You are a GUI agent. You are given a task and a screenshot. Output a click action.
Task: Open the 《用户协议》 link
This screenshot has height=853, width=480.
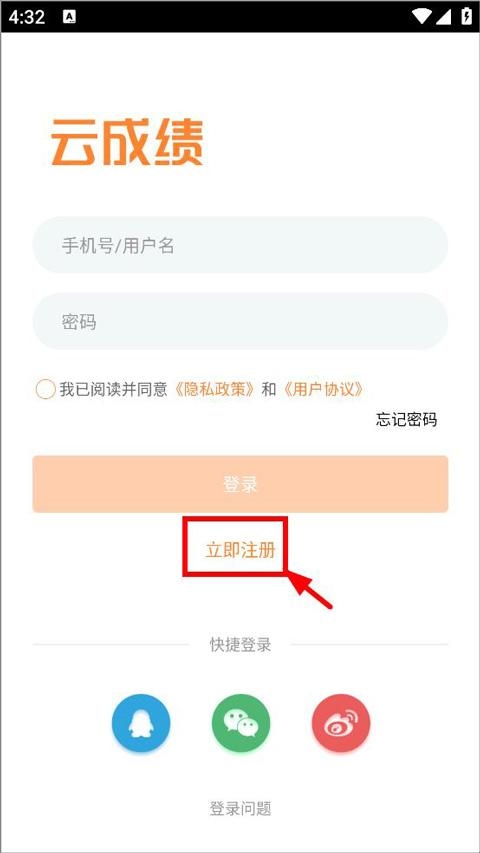point(322,389)
